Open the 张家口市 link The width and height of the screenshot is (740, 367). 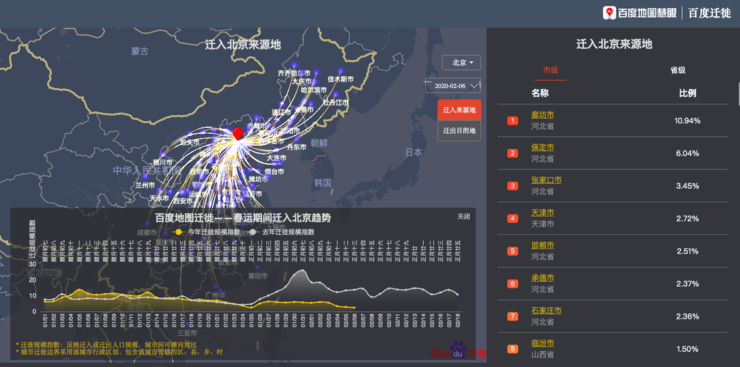point(546,180)
